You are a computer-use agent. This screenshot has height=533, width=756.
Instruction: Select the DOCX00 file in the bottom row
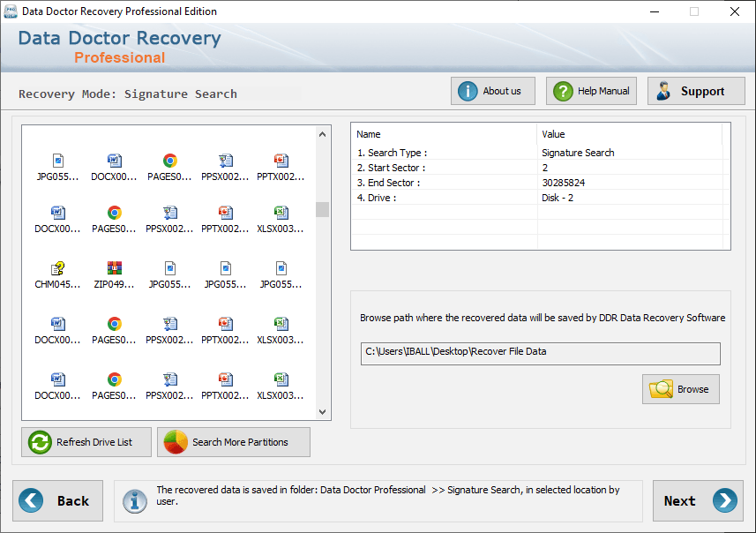point(58,386)
